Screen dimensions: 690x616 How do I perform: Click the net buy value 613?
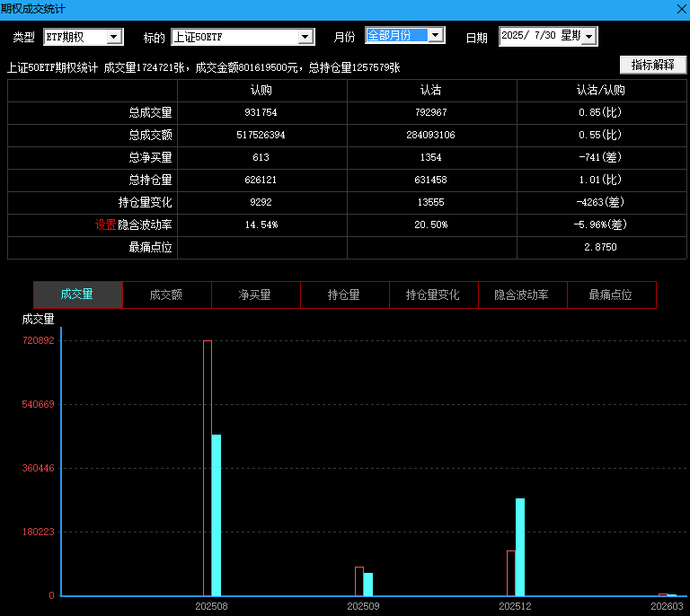tap(261, 157)
